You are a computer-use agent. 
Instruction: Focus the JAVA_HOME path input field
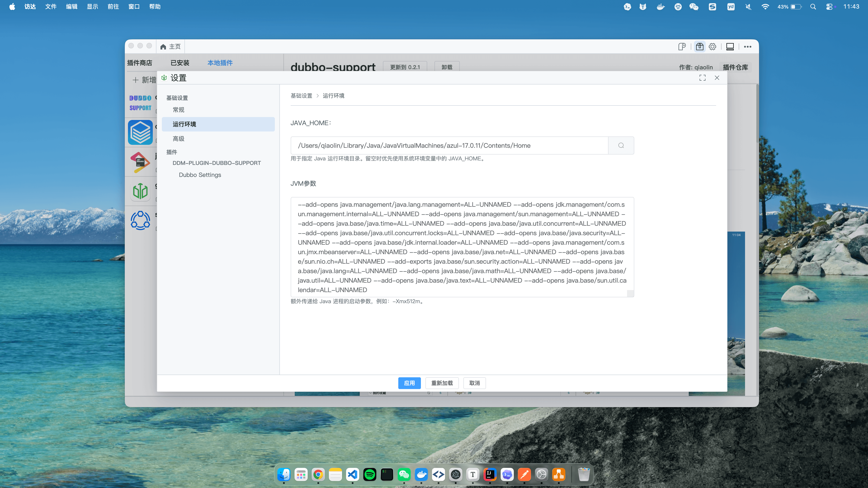click(450, 145)
